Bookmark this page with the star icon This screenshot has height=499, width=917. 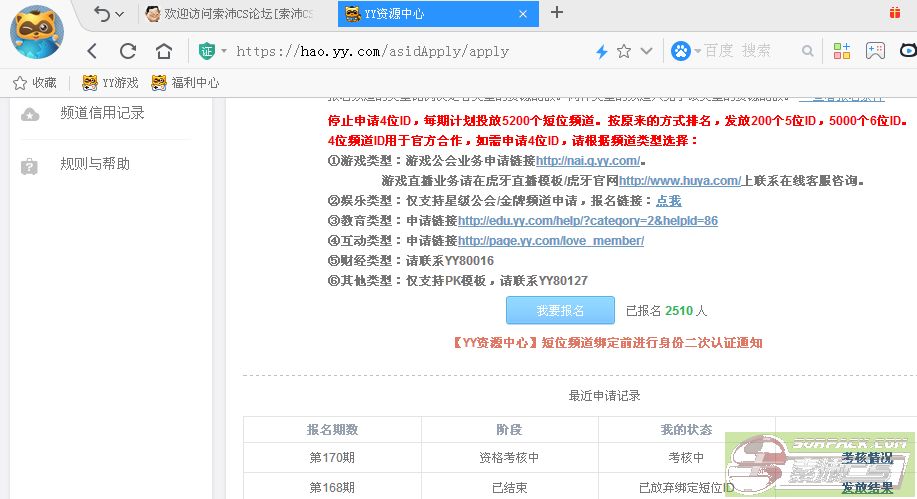[x=624, y=51]
